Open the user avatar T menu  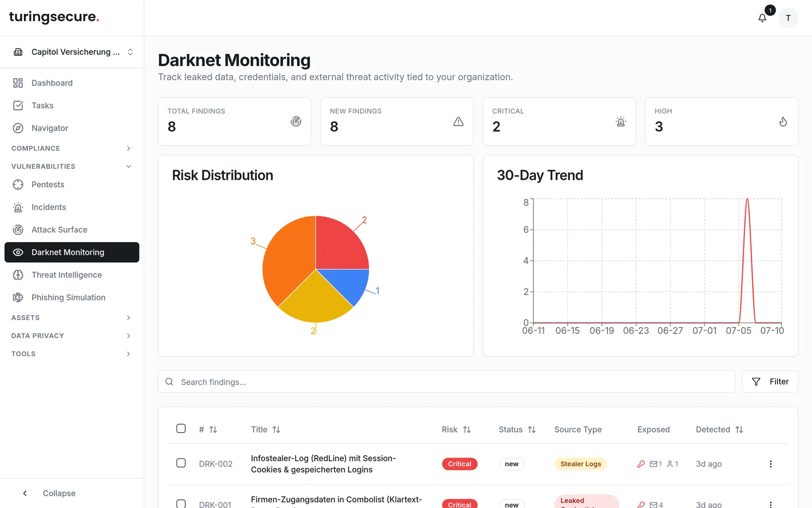coord(788,18)
